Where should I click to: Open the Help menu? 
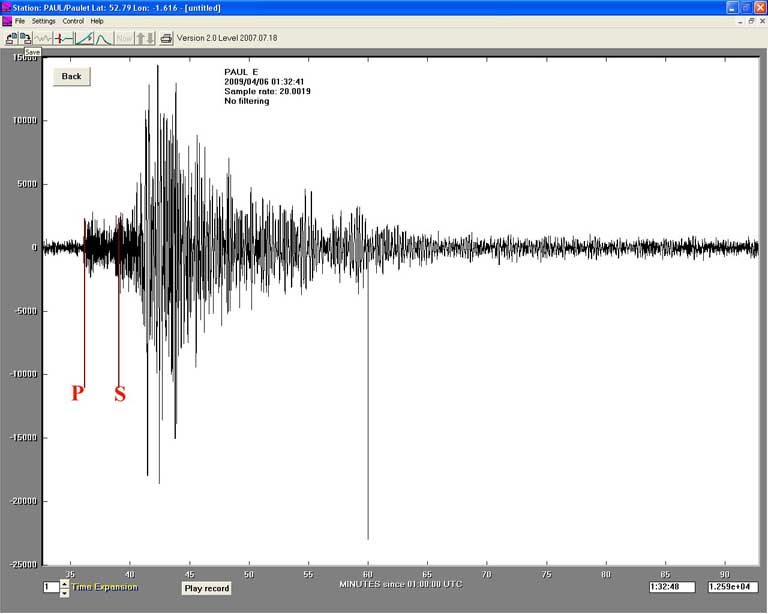97,21
